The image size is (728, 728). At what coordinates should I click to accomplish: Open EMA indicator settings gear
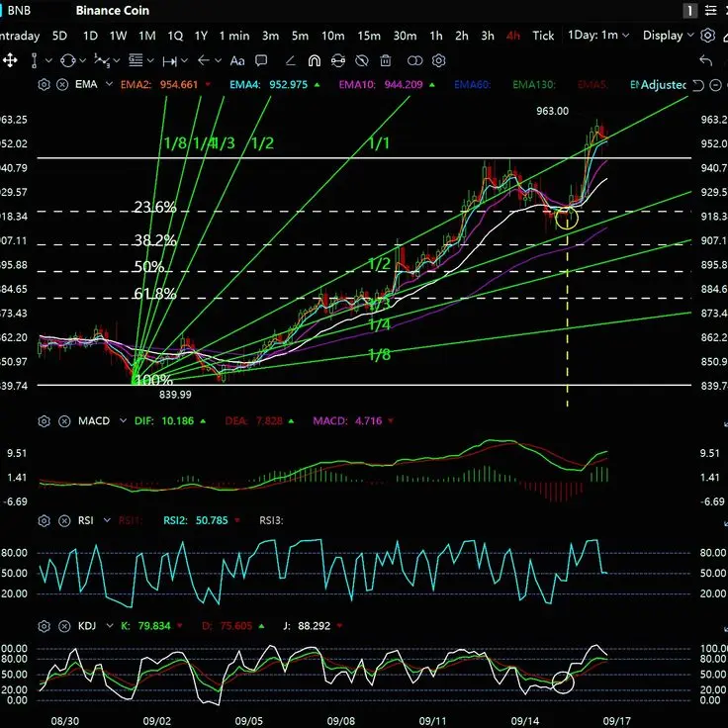click(44, 84)
